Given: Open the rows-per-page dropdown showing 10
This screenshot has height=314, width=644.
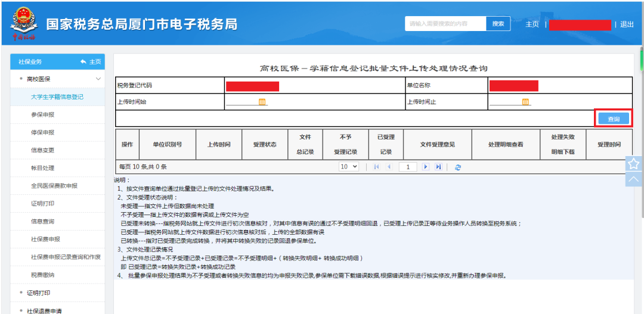Looking at the screenshot, I should (x=349, y=167).
